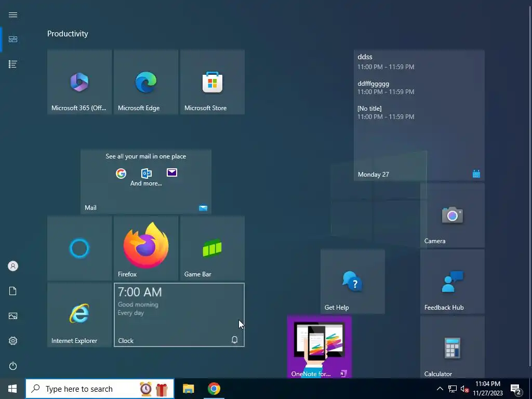Image resolution: width=532 pixels, height=399 pixels.
Task: Open Settings gear in Start sidebar
Action: [13, 341]
